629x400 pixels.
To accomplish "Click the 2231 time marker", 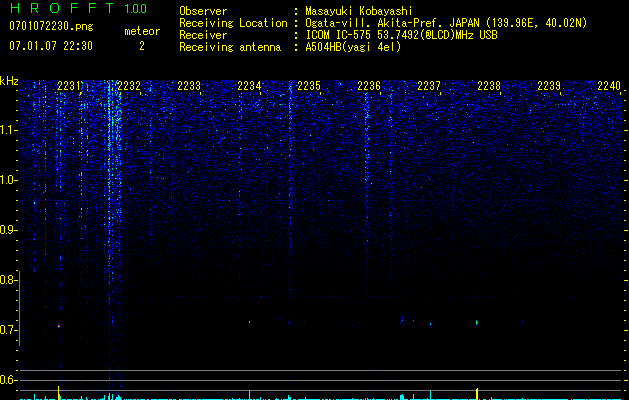I will (69, 86).
